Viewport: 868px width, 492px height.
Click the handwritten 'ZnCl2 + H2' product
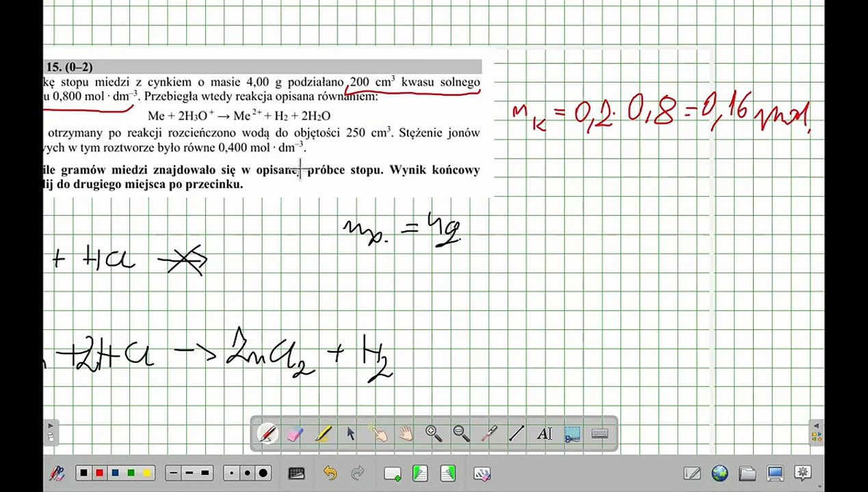click(310, 354)
